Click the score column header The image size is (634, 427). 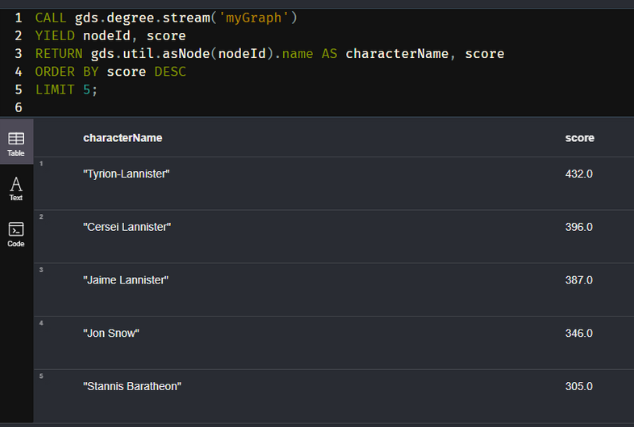tap(579, 138)
